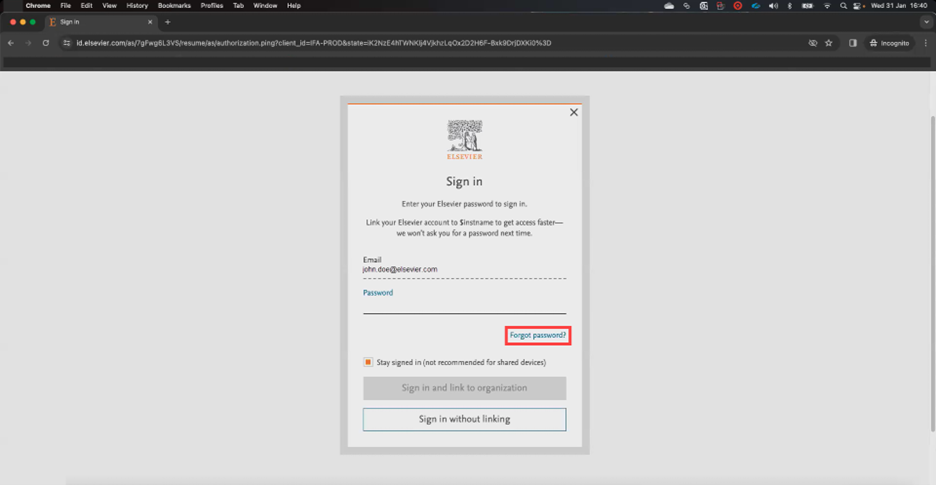Close the Sign in dialog with X
Image resolution: width=936 pixels, height=485 pixels.
pos(574,112)
